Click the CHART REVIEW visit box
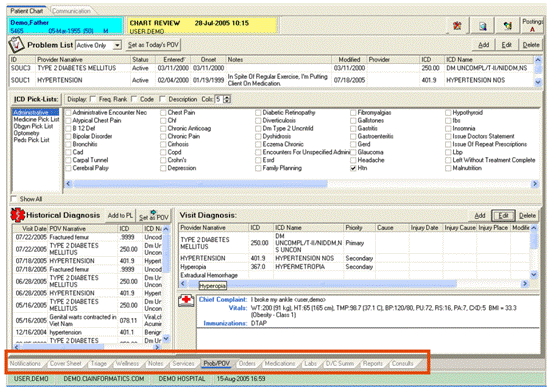This screenshot has height=389, width=552. (x=202, y=27)
